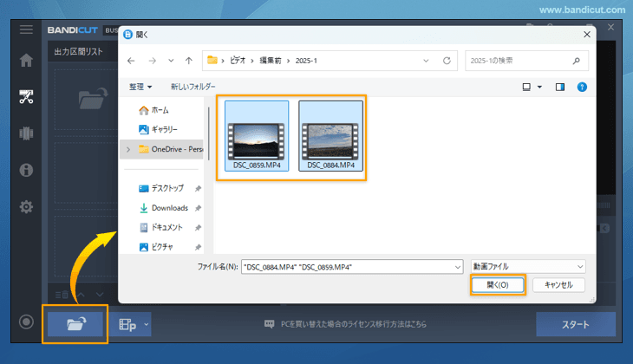Screen dimensions: 633x364
Task: Click 編集前 breadcrumb segment
Action: click(x=270, y=61)
